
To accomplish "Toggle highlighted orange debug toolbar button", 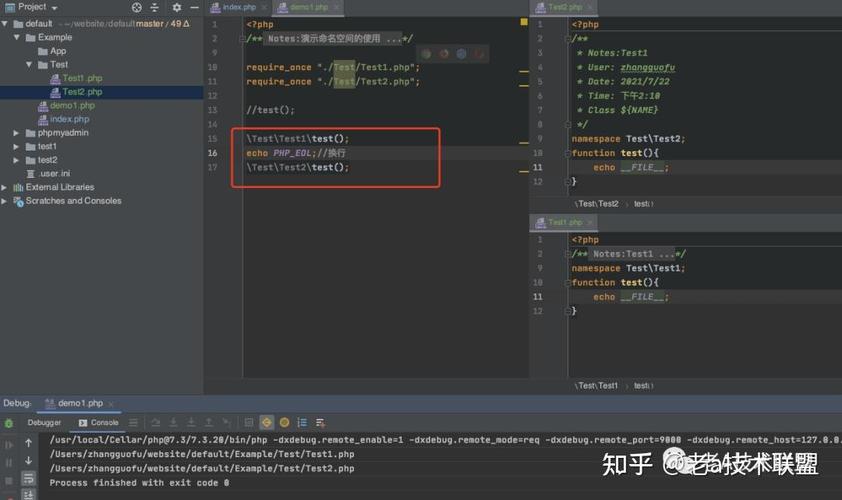I will [266, 423].
